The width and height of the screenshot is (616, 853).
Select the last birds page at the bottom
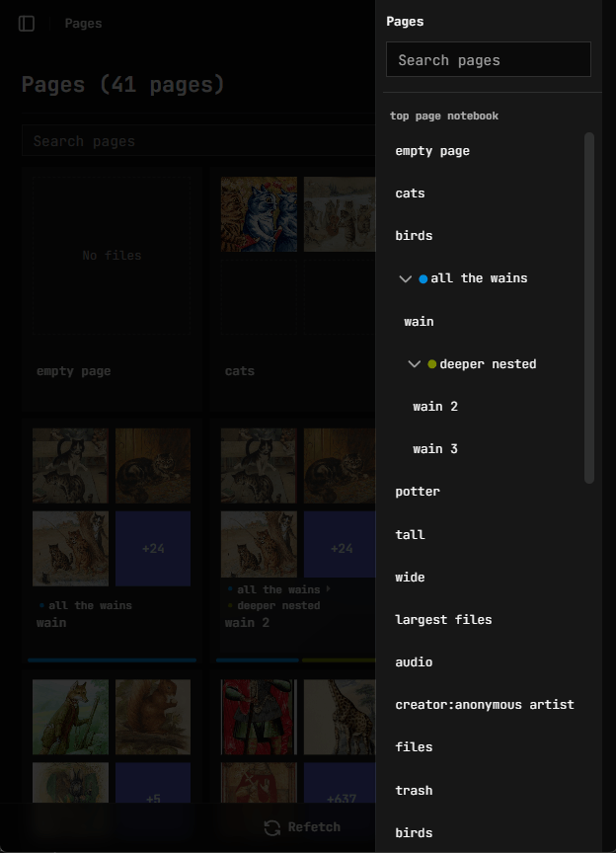pos(414,833)
